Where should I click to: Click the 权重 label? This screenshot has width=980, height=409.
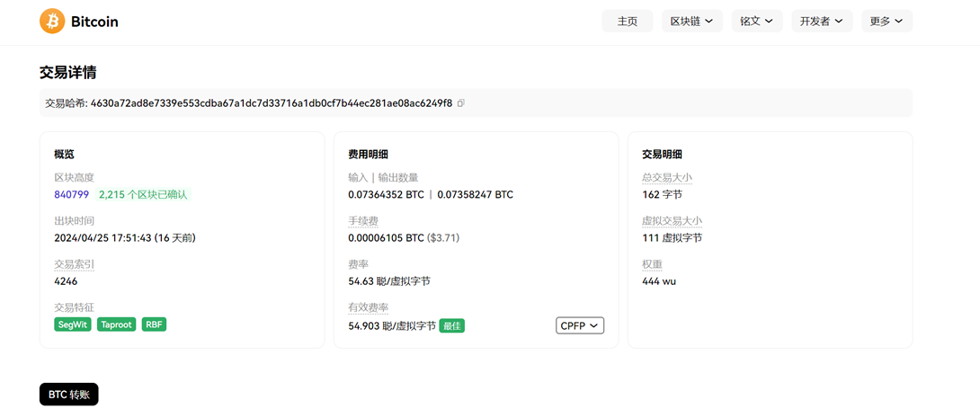[652, 264]
